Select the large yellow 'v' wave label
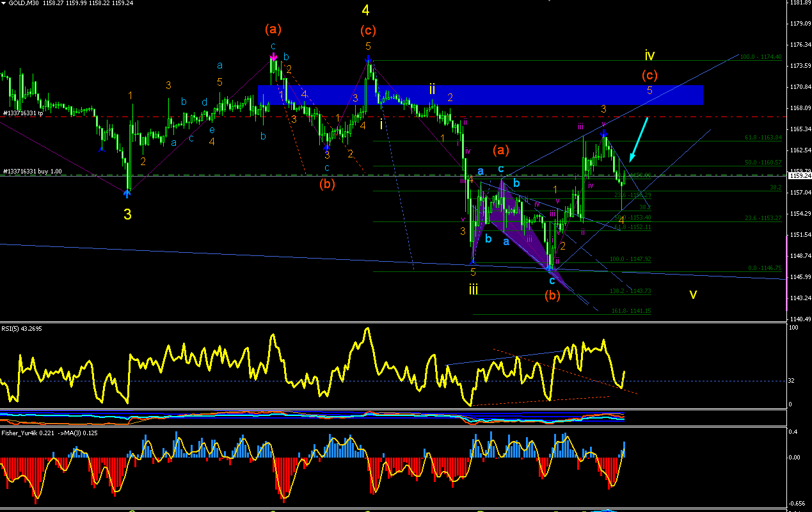This screenshot has width=812, height=512. (693, 294)
